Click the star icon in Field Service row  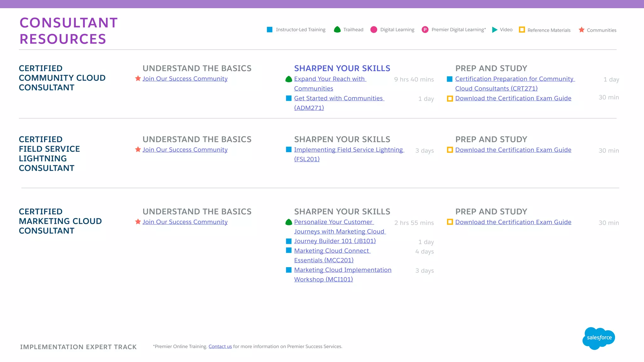138,150
